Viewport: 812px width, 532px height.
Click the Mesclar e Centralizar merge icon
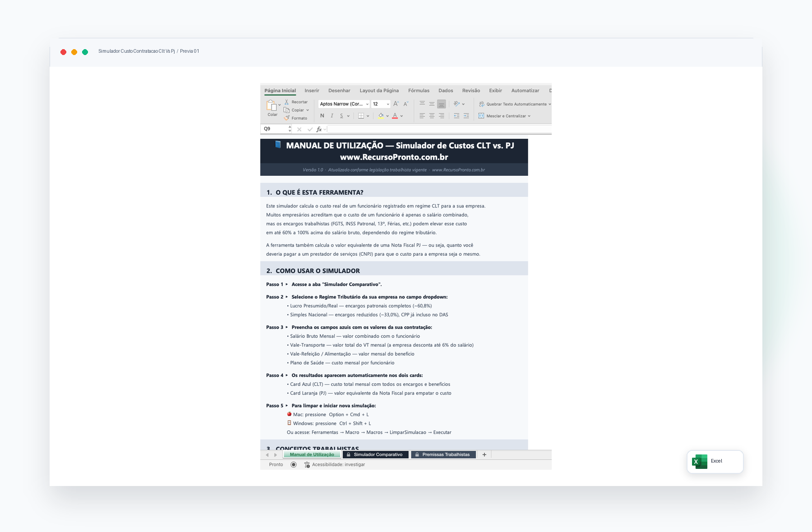click(481, 116)
